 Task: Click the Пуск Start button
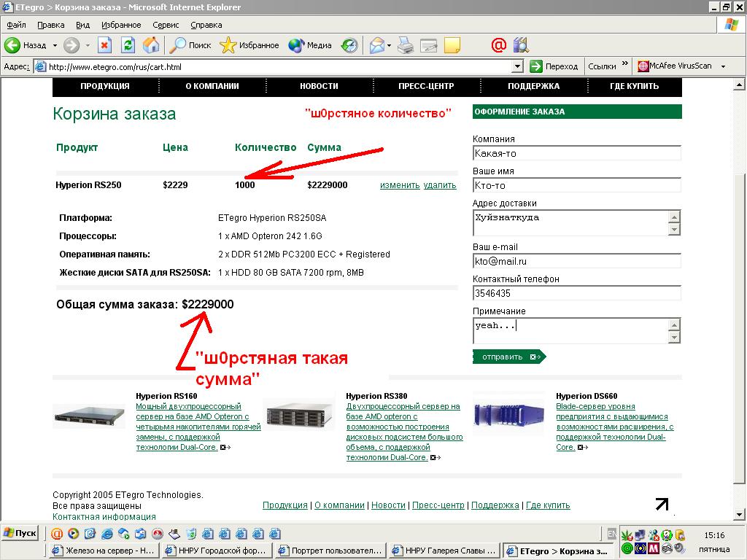point(20,533)
